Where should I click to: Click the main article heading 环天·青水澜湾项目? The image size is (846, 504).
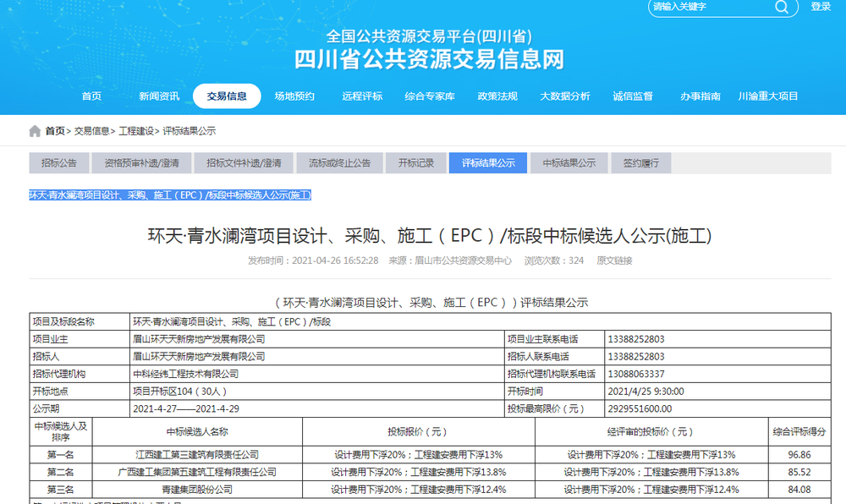pos(430,236)
